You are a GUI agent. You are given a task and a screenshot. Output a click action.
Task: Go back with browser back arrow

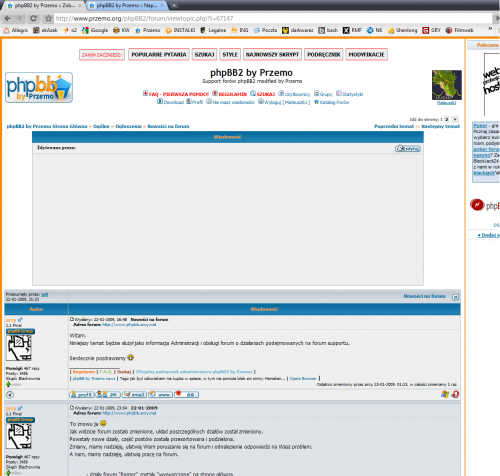pyautogui.click(x=8, y=18)
